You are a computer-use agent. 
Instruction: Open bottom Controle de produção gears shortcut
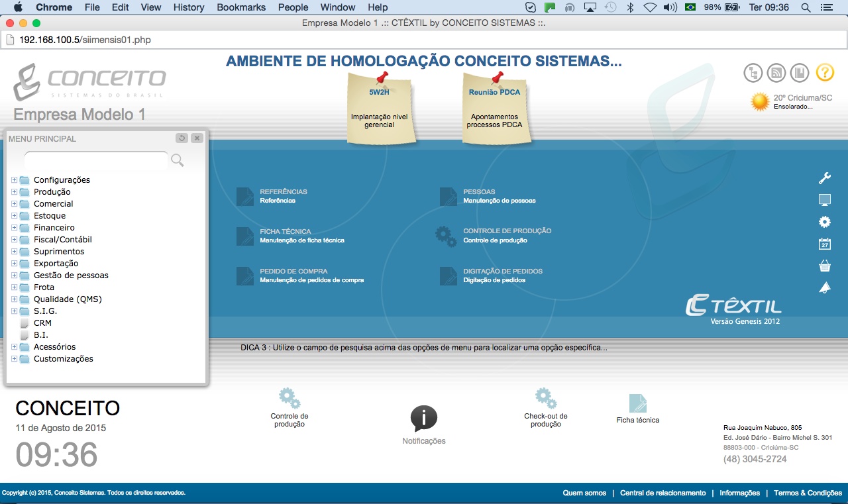point(290,399)
